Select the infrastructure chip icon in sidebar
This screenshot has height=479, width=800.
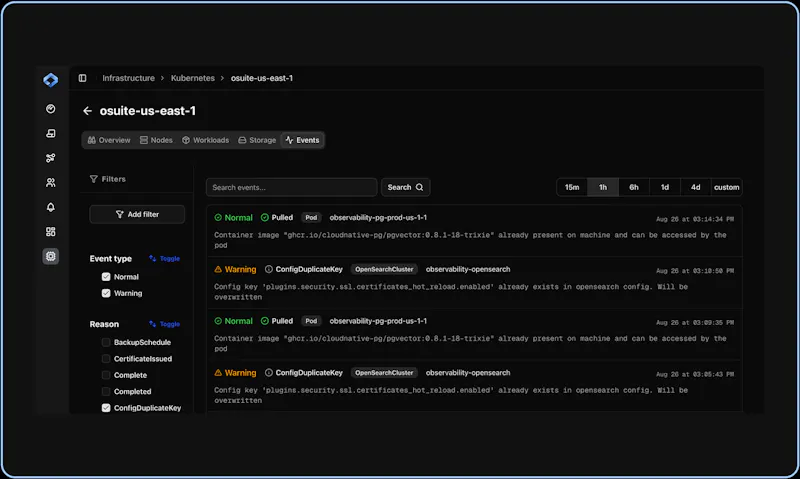51,256
